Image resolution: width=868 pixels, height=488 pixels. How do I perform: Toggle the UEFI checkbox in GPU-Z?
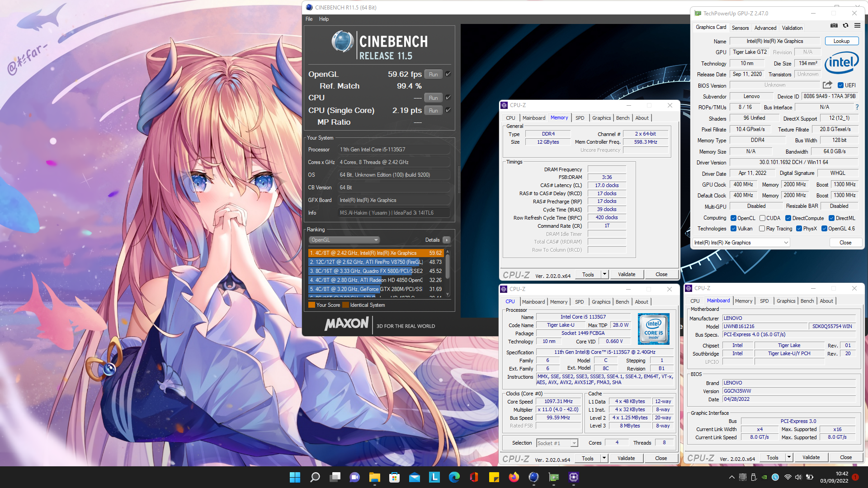pos(840,85)
